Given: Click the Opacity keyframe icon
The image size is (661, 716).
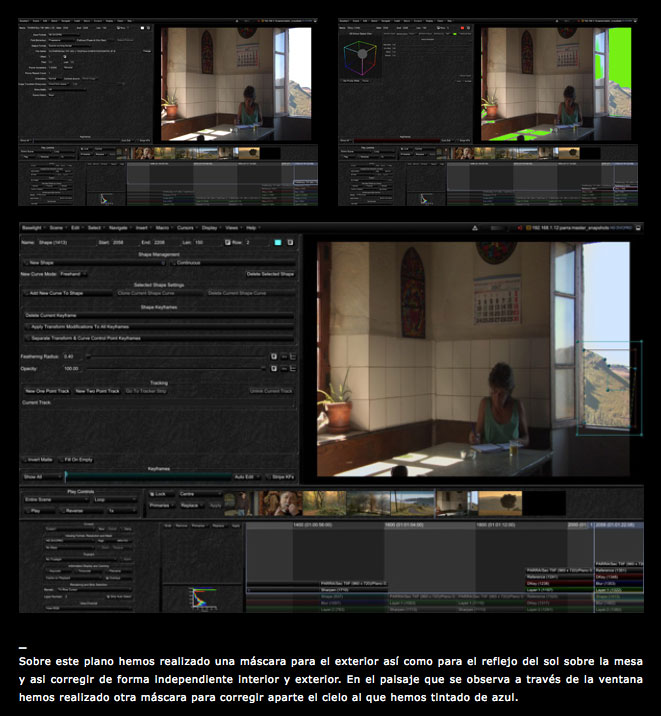Looking at the screenshot, I should (273, 368).
